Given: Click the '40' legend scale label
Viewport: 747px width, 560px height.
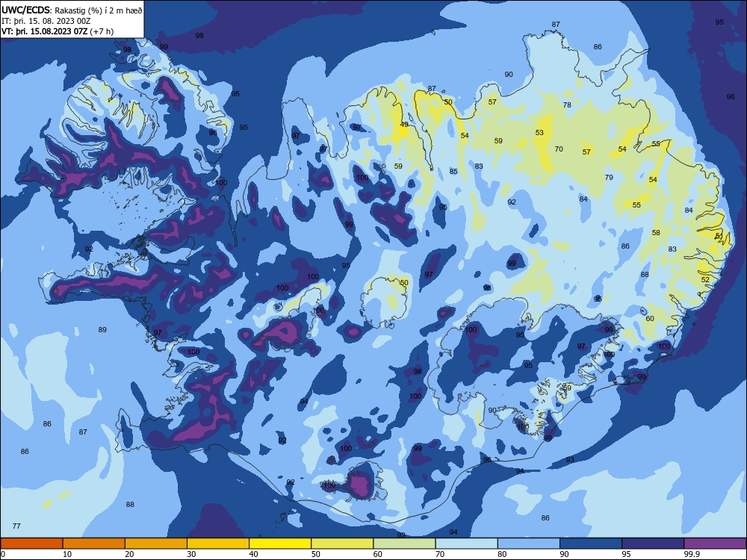Looking at the screenshot, I should [x=253, y=554].
